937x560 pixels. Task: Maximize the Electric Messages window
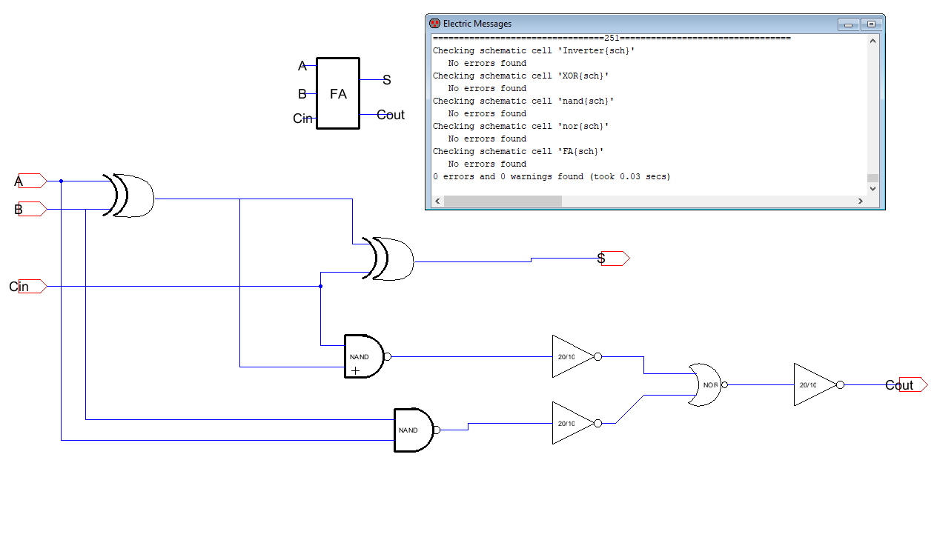[x=871, y=24]
